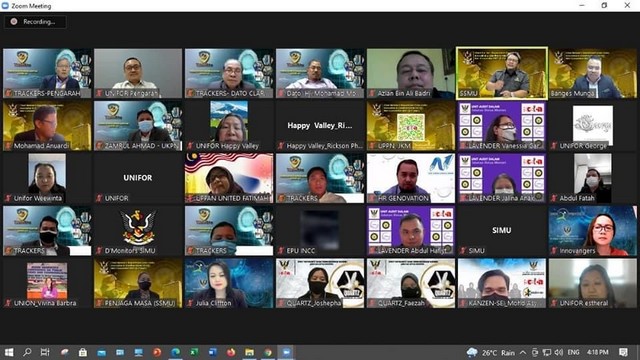Click the muted mic icon on Julia Clifton's tile

point(189,303)
